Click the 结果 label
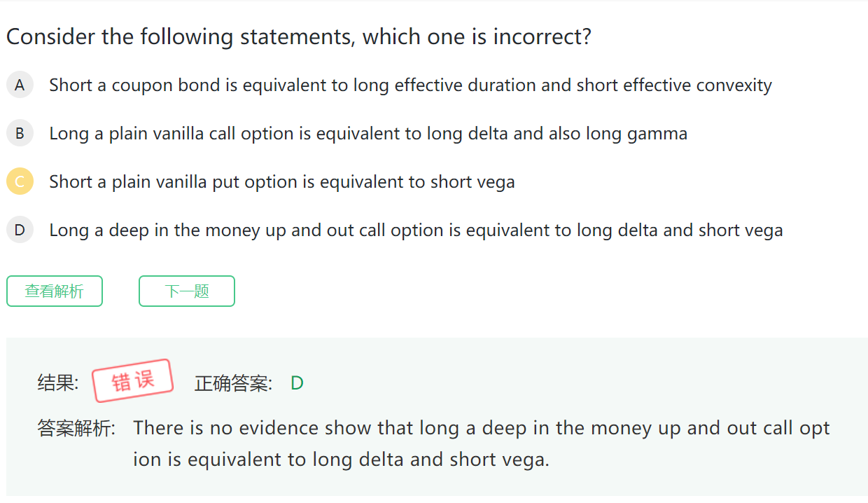 57,383
